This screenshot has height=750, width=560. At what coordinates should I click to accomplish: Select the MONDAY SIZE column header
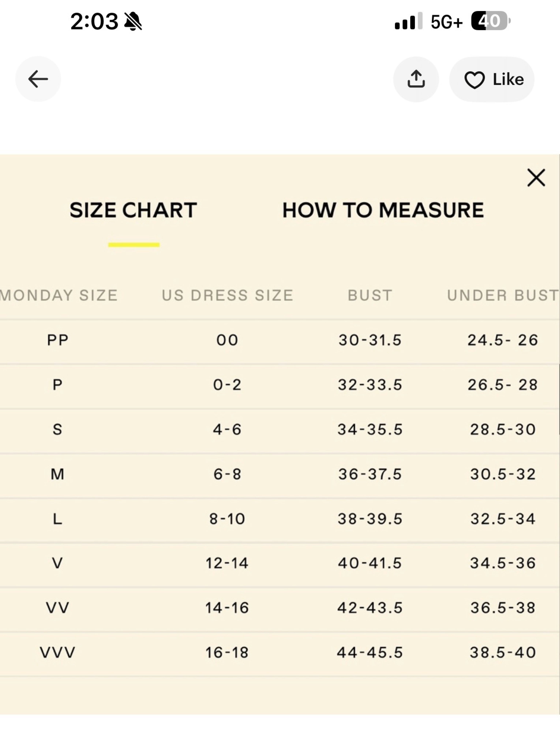click(x=58, y=295)
